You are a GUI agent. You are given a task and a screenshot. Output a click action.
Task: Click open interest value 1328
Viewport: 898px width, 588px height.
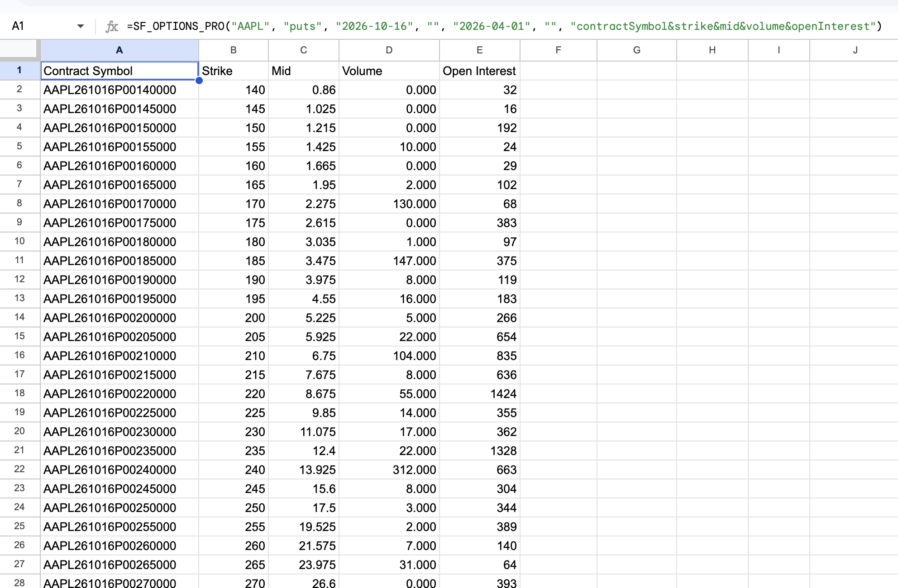[480, 451]
